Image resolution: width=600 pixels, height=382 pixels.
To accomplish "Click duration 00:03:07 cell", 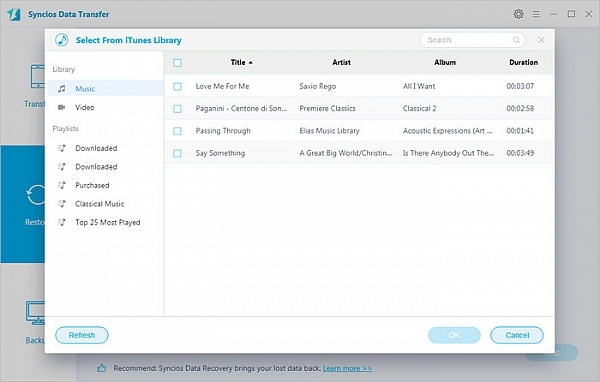I will [520, 86].
